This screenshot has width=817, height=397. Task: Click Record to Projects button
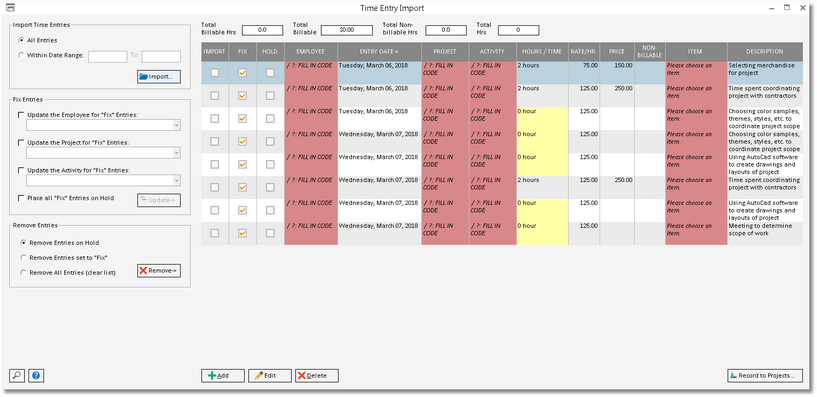(x=765, y=376)
